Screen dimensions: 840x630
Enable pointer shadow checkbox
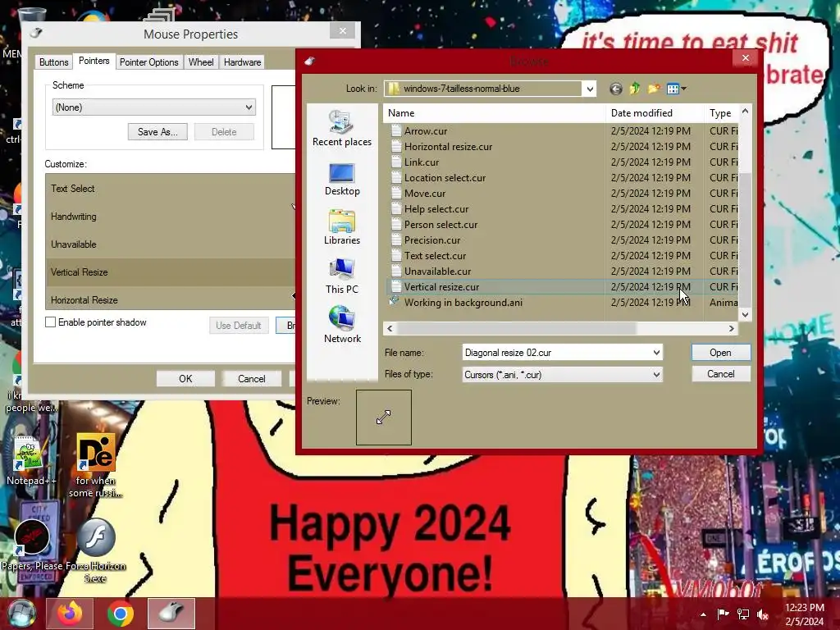[50, 322]
